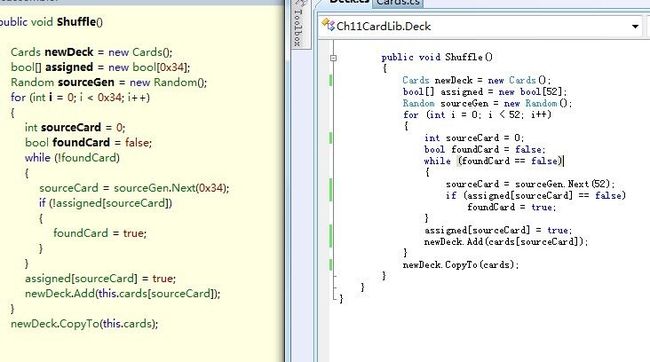Switch to the Cards.cs tab

tap(398, 2)
